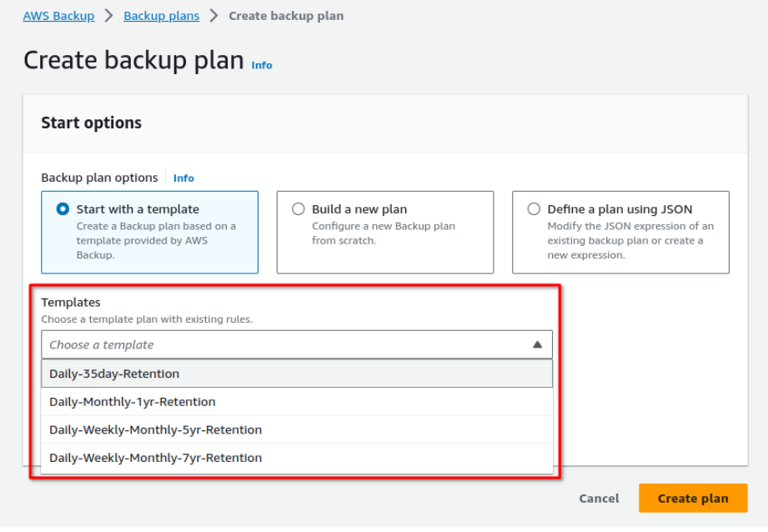The image size is (768, 532).
Task: Select Daily-Weekly-Monthly-7yr-Retention from the list
Action: point(297,458)
